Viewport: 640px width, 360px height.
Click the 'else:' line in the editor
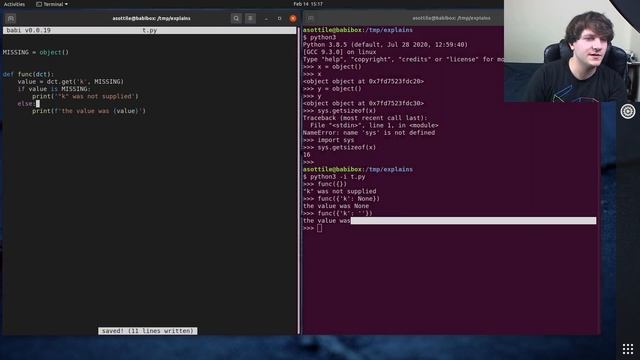26,104
